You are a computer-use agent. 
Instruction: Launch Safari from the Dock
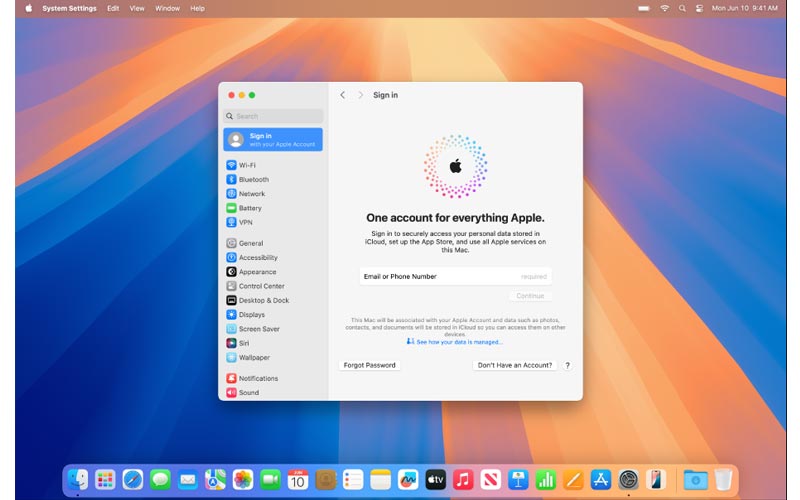tap(133, 480)
